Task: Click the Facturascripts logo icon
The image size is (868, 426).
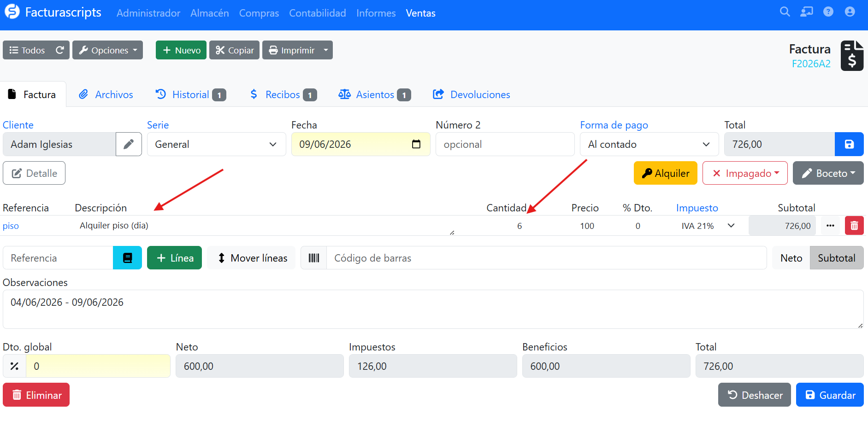Action: pos(12,12)
